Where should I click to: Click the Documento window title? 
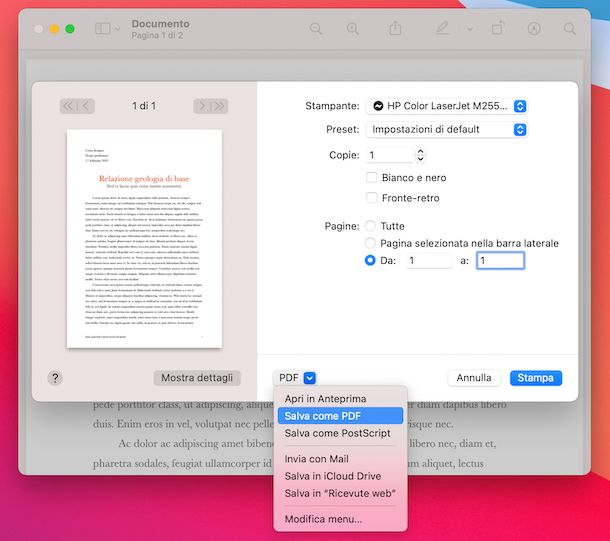pyautogui.click(x=161, y=24)
